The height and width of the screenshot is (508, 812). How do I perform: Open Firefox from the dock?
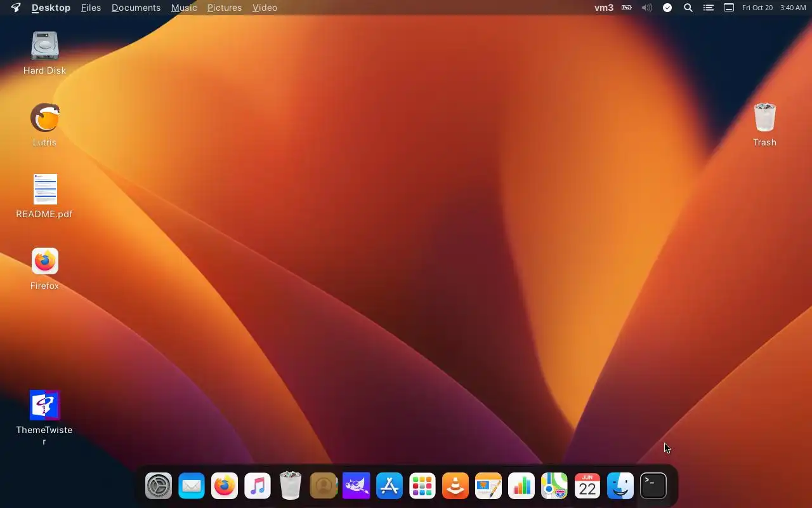pyautogui.click(x=225, y=486)
